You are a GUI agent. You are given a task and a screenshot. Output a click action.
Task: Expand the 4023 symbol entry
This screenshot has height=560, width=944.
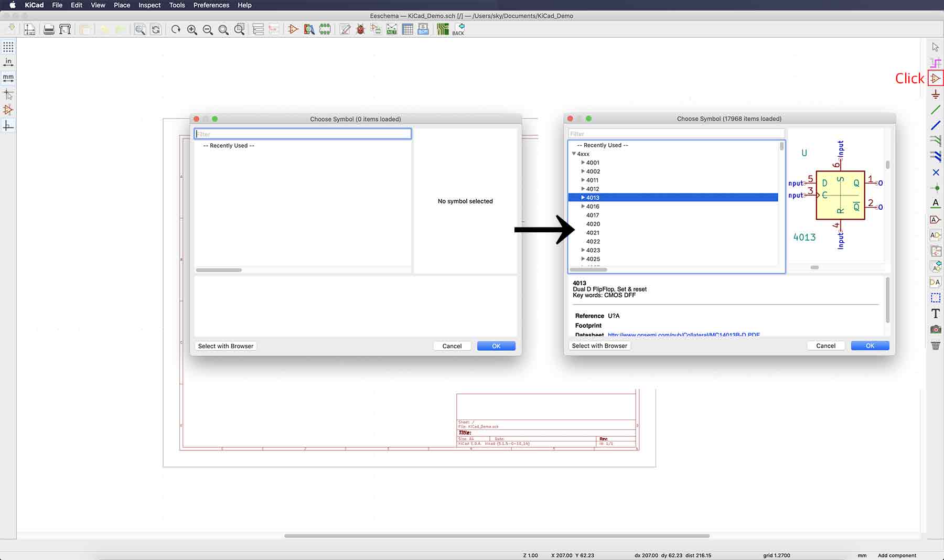pos(583,250)
